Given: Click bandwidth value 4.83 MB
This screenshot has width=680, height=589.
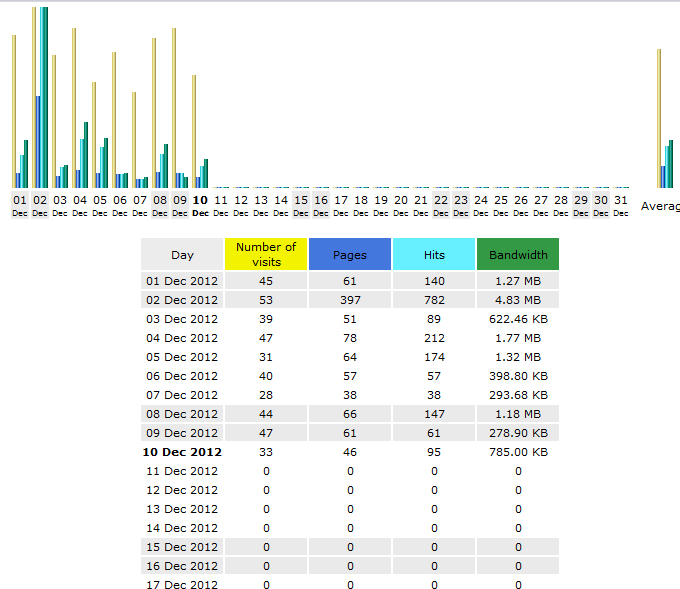Looking at the screenshot, I should (518, 300).
